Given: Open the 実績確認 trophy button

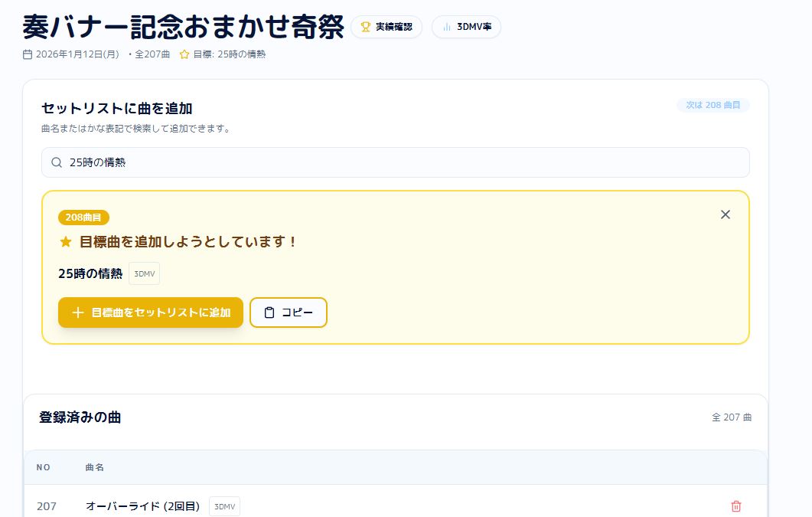Looking at the screenshot, I should pos(386,27).
